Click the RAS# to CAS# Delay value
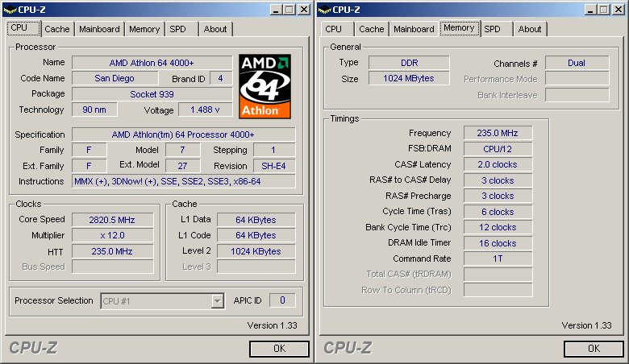This screenshot has width=629, height=364. point(498,180)
